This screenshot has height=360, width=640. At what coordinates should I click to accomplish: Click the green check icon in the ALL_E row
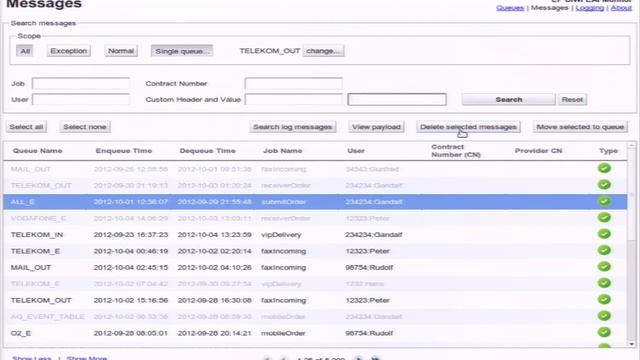coord(604,201)
